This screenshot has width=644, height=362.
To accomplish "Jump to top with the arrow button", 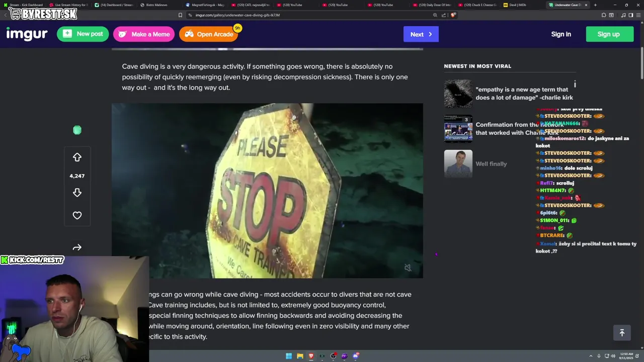I will click(x=622, y=333).
